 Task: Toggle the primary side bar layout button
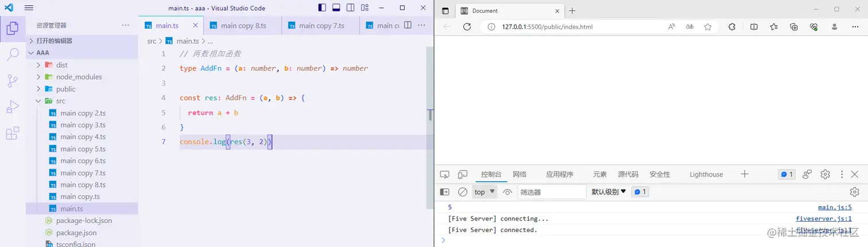click(322, 8)
